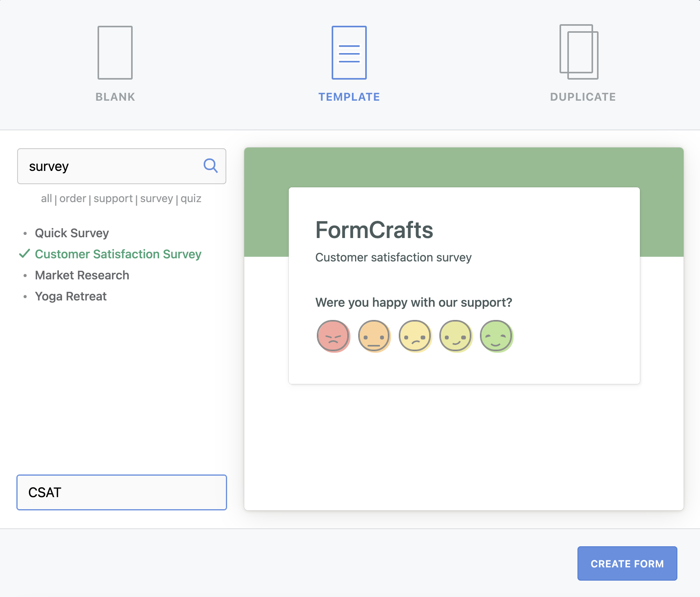Switch to the TEMPLATE tab label
The width and height of the screenshot is (700, 597).
pos(349,97)
